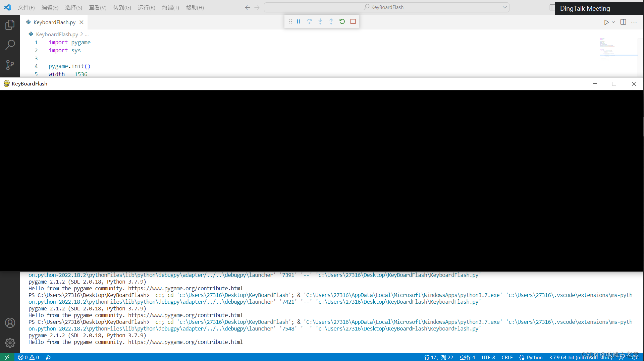Select the KeyboardFlash.py editor tab
The image size is (644, 361).
click(54, 22)
